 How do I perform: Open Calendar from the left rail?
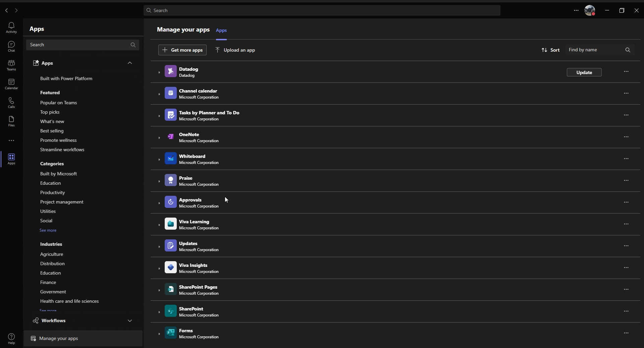(x=11, y=84)
